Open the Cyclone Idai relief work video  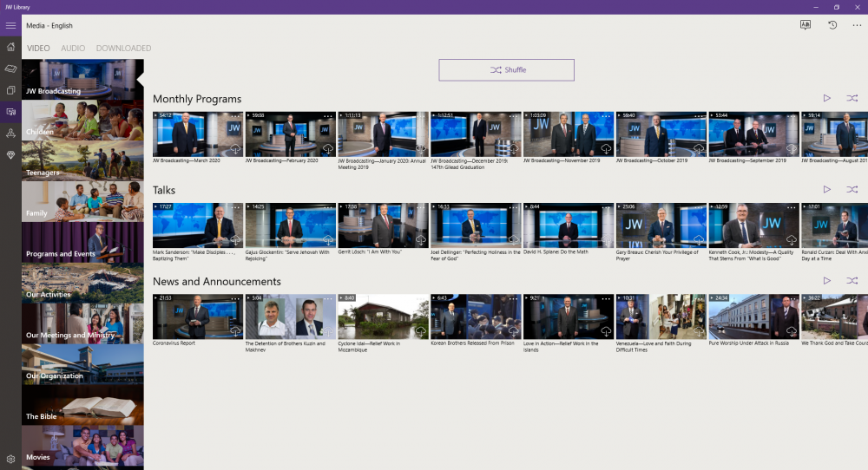[x=383, y=317]
